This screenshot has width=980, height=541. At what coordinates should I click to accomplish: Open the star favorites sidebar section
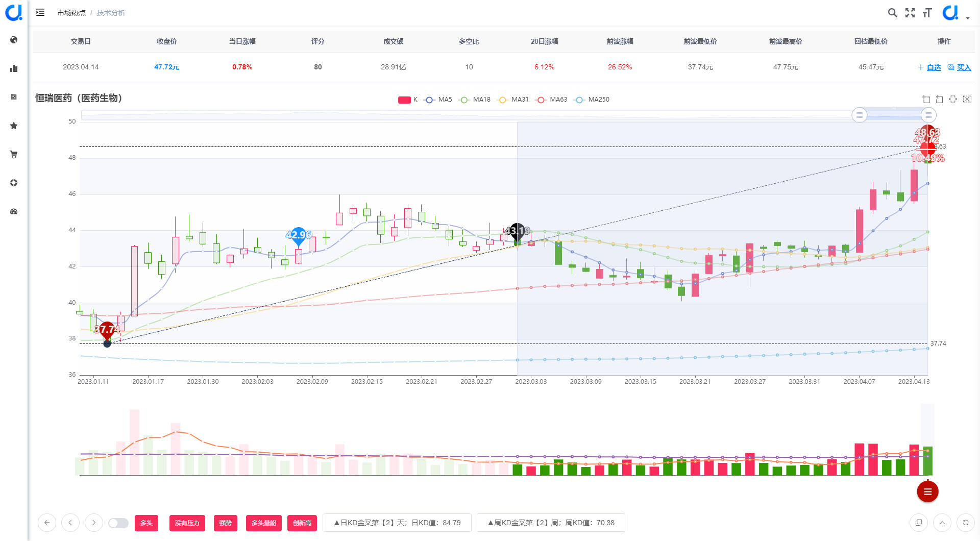click(x=14, y=126)
